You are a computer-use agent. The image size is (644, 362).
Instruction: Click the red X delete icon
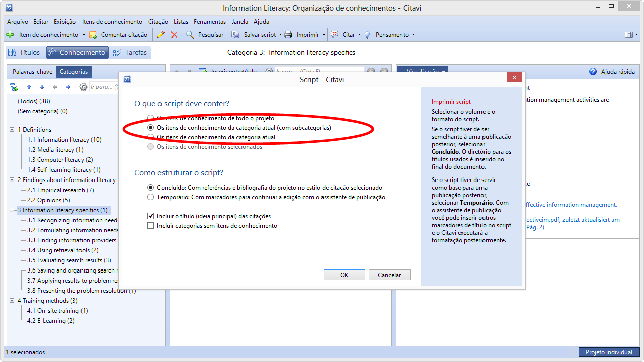click(174, 35)
